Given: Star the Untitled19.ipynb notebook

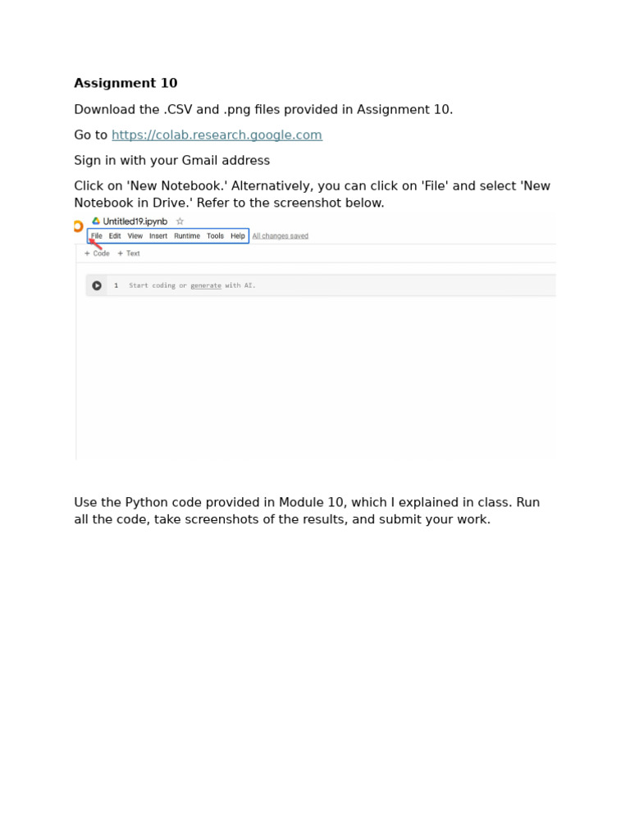Looking at the screenshot, I should pos(180,221).
